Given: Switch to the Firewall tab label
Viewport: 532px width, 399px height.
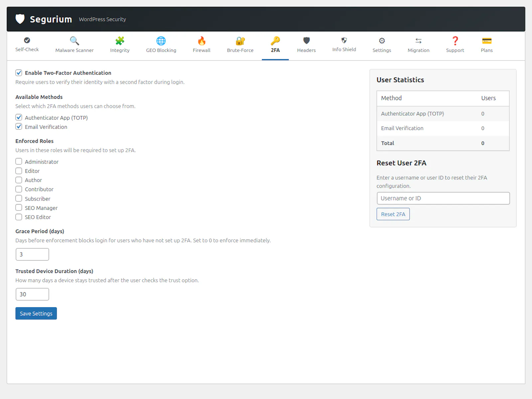Looking at the screenshot, I should click(x=201, y=50).
